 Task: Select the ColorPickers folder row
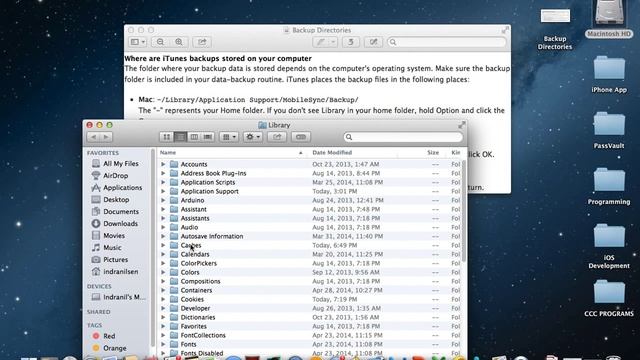tap(310, 263)
